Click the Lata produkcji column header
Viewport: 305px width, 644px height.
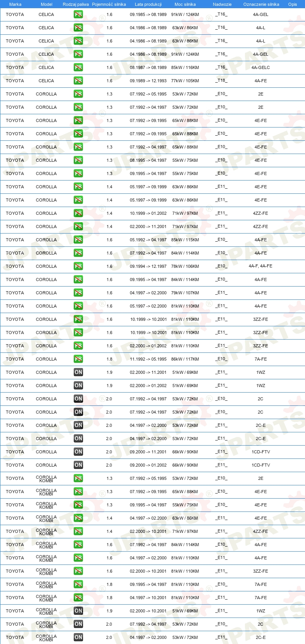coord(148,4)
